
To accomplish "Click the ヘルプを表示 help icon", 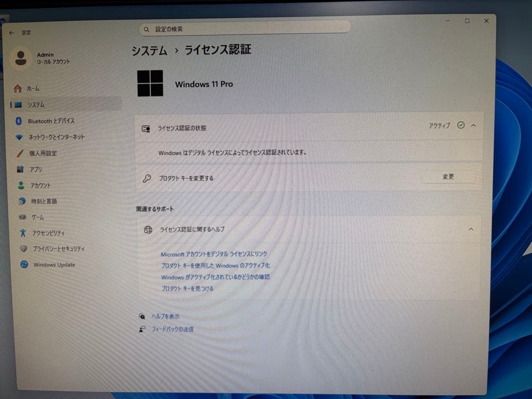I will point(142,316).
